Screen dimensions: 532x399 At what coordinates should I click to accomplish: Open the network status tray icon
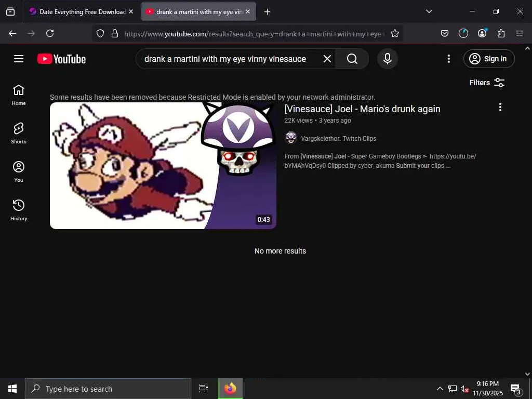click(x=453, y=389)
